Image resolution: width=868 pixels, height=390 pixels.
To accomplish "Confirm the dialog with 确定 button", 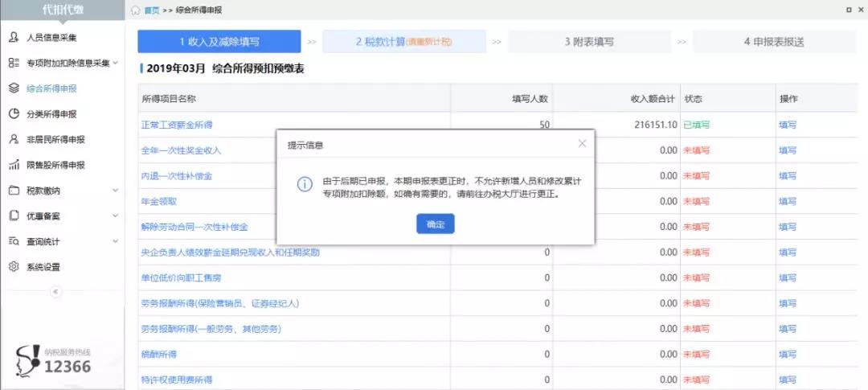I will 435,224.
